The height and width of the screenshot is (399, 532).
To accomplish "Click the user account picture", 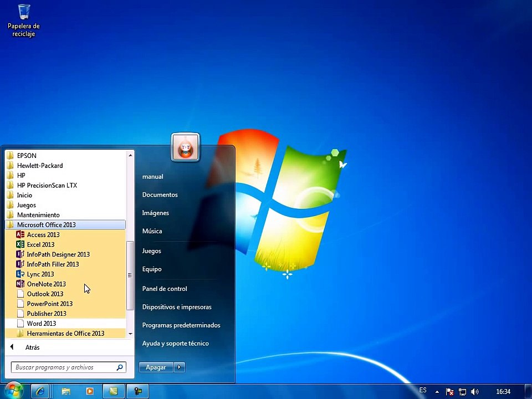I will pyautogui.click(x=185, y=147).
